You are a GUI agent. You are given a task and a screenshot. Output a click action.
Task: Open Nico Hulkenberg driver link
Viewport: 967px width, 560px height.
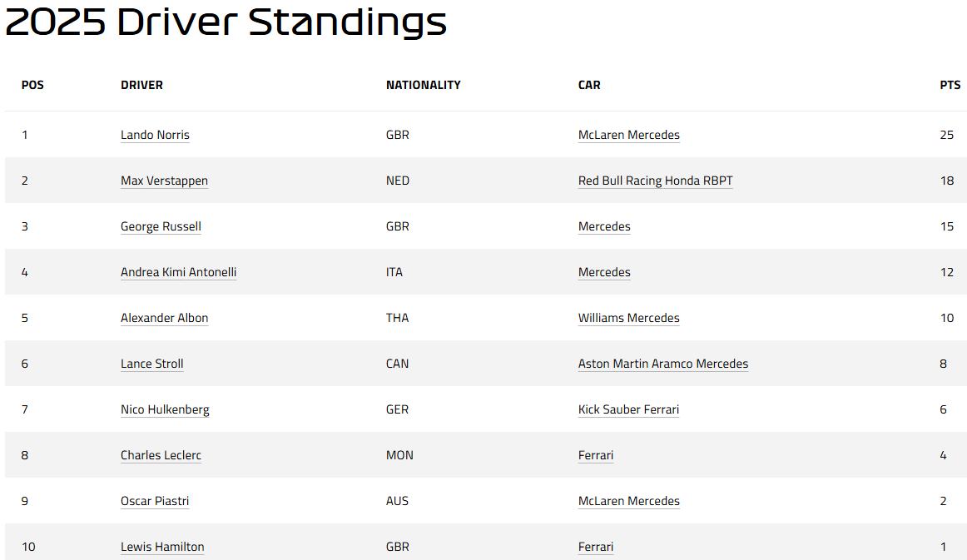(x=165, y=409)
